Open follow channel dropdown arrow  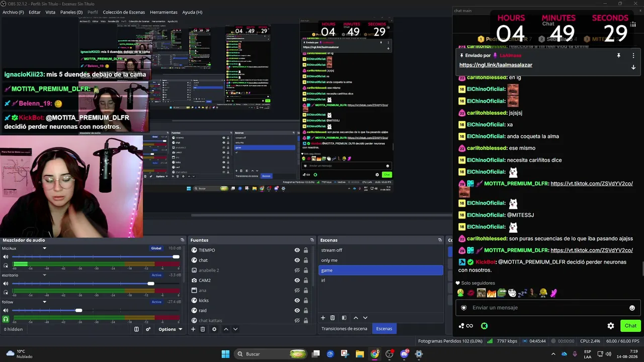point(44,302)
